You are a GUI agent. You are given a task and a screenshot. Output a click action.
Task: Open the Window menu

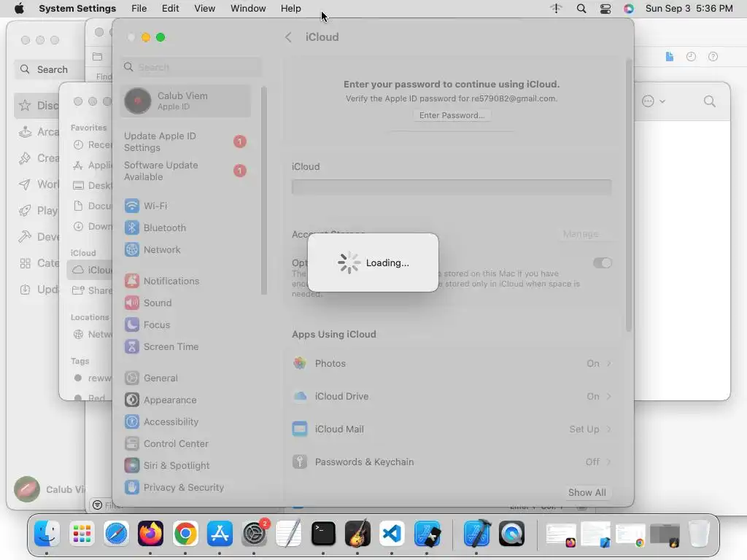248,9
